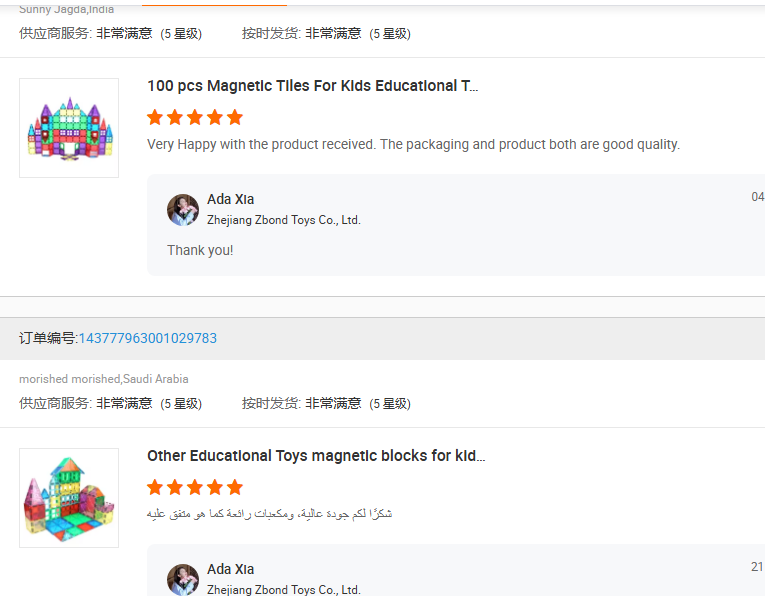
Task: Click reviewer name Sunny Jagda, India
Action: pos(66,10)
